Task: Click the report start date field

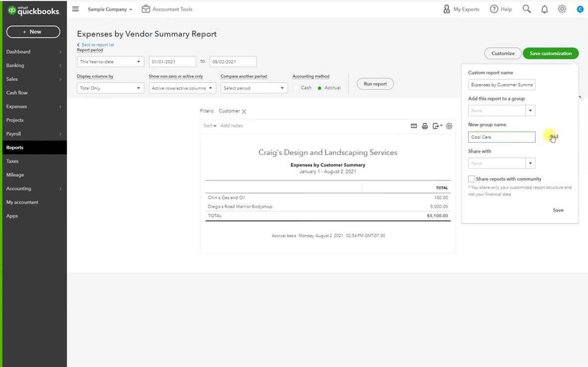Action: click(172, 62)
